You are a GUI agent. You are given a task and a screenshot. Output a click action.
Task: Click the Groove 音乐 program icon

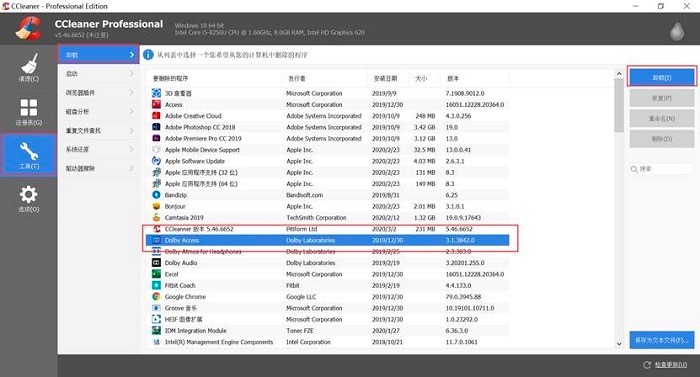[x=156, y=308]
